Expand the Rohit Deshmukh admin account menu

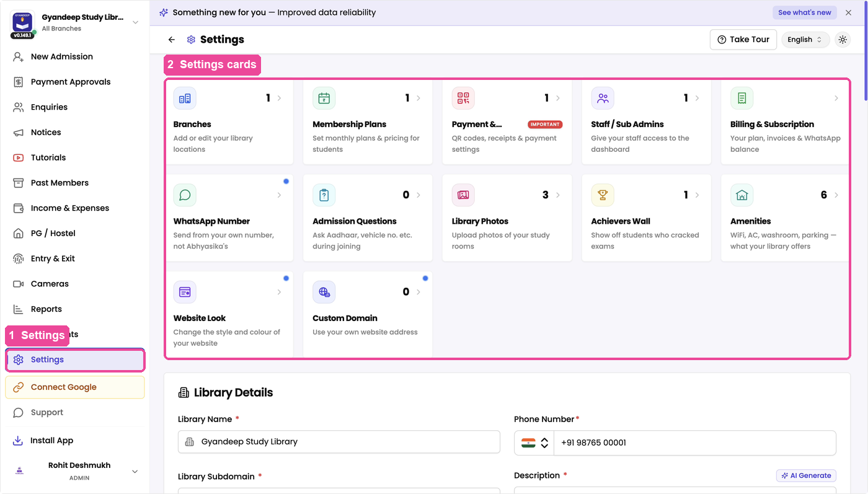coord(135,472)
